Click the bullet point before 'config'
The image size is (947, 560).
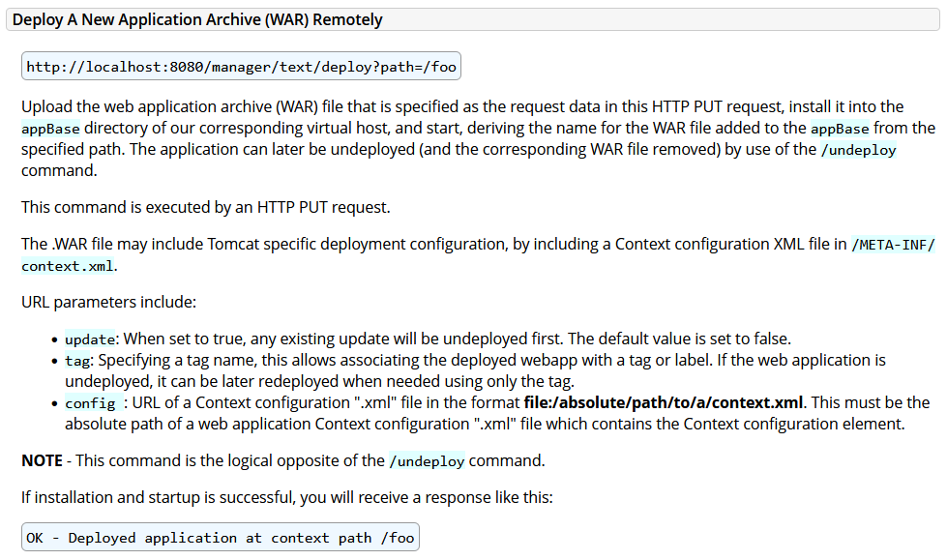point(54,403)
